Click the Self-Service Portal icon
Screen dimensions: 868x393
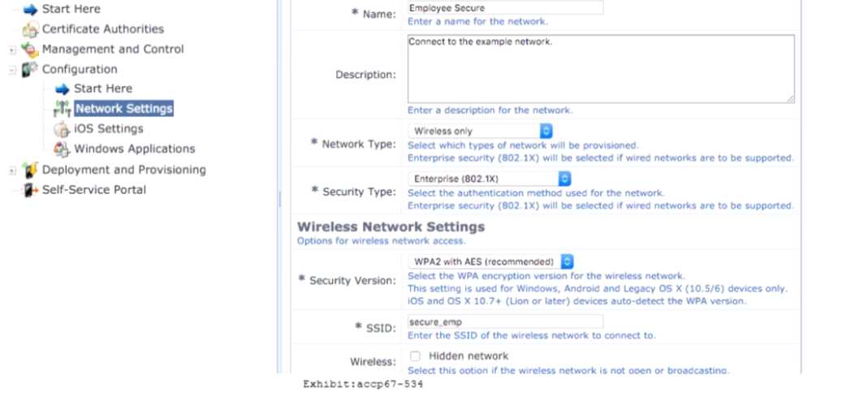click(x=30, y=190)
